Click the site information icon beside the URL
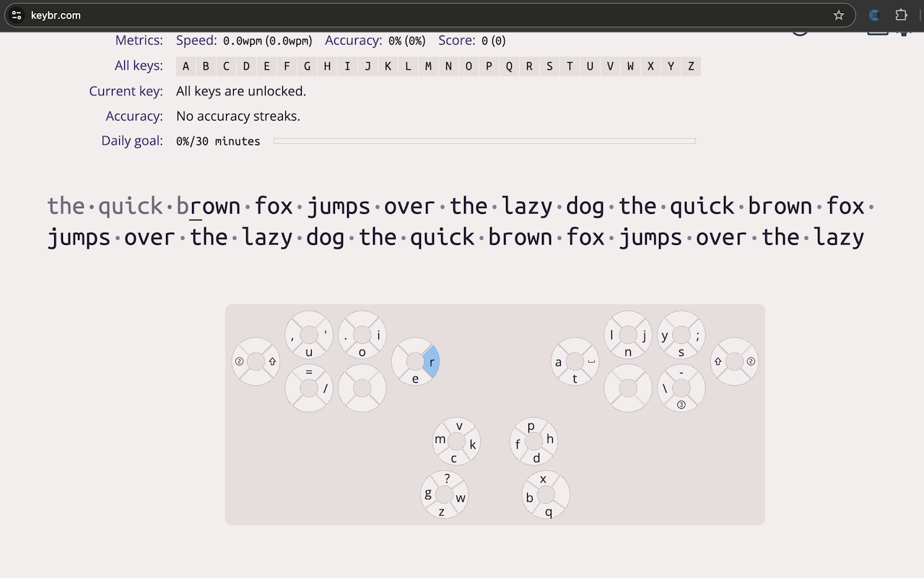The height and width of the screenshot is (578, 924). (x=17, y=15)
